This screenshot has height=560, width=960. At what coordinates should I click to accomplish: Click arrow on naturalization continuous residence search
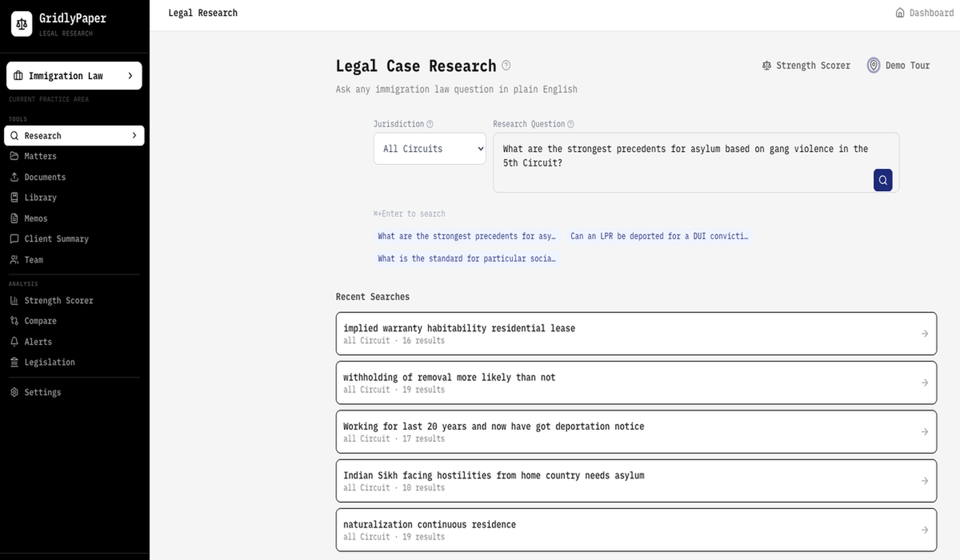(924, 530)
